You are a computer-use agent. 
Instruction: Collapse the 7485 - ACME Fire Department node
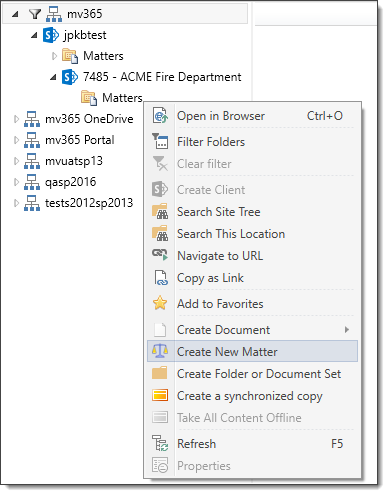(53, 77)
